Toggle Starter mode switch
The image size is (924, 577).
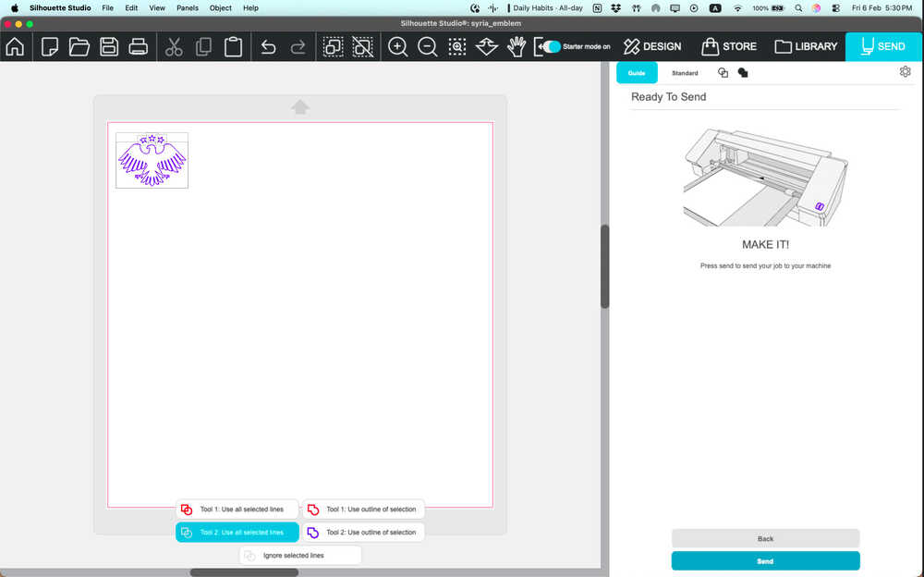551,46
